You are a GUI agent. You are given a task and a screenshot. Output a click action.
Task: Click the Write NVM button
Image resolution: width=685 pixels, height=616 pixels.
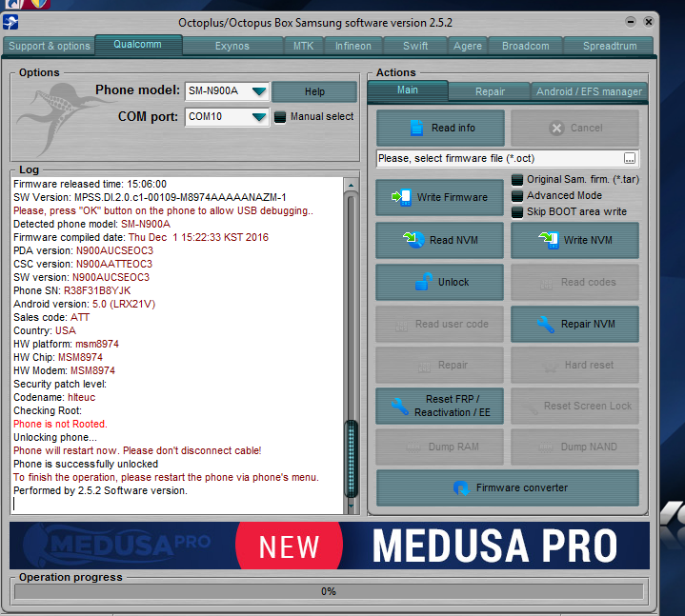click(574, 240)
